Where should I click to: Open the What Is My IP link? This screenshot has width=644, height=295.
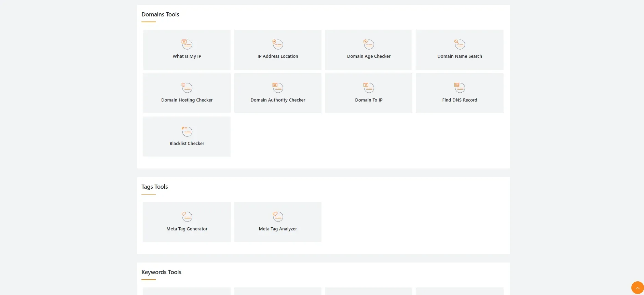click(x=187, y=56)
